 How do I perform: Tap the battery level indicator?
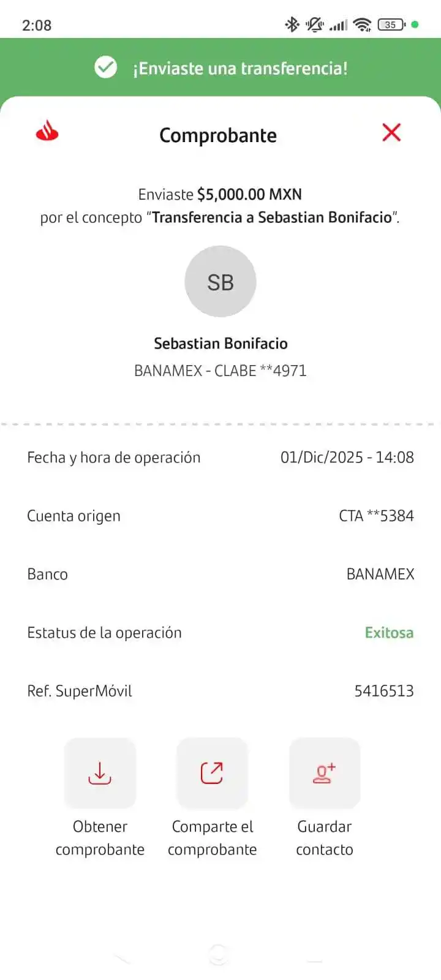[391, 24]
